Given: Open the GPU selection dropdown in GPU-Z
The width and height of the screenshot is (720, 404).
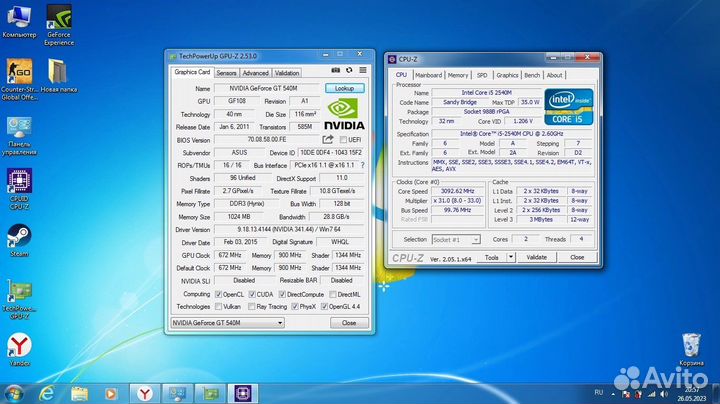Looking at the screenshot, I should click(x=227, y=323).
